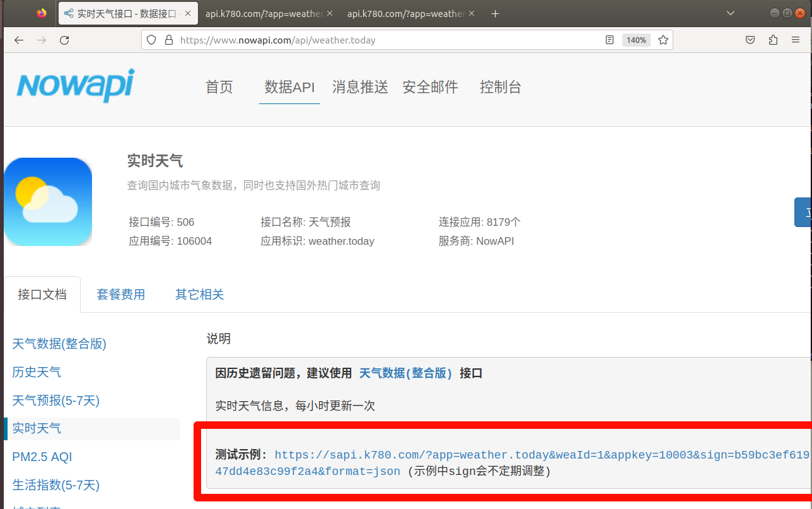The width and height of the screenshot is (812, 509).
Task: Open PM2.5 AQI in sidebar
Action: click(x=42, y=457)
